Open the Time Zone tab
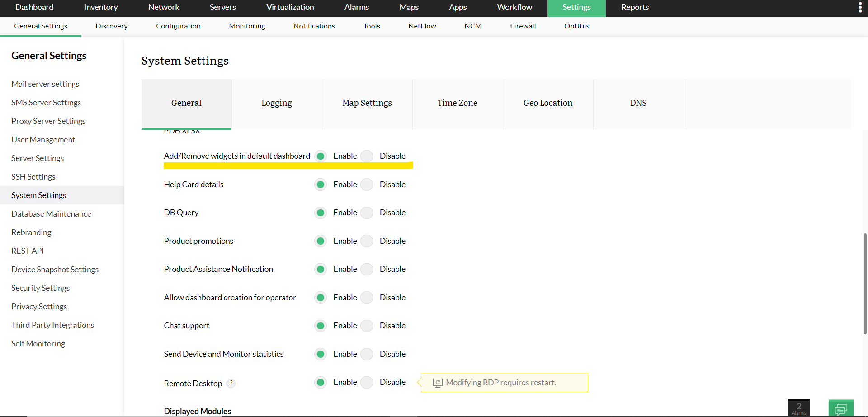The height and width of the screenshot is (417, 868). (x=457, y=103)
